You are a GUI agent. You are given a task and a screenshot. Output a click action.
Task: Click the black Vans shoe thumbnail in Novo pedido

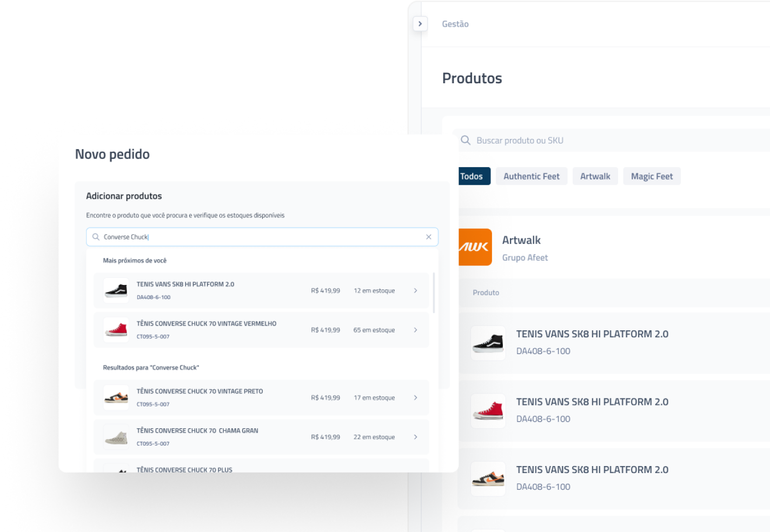click(116, 290)
